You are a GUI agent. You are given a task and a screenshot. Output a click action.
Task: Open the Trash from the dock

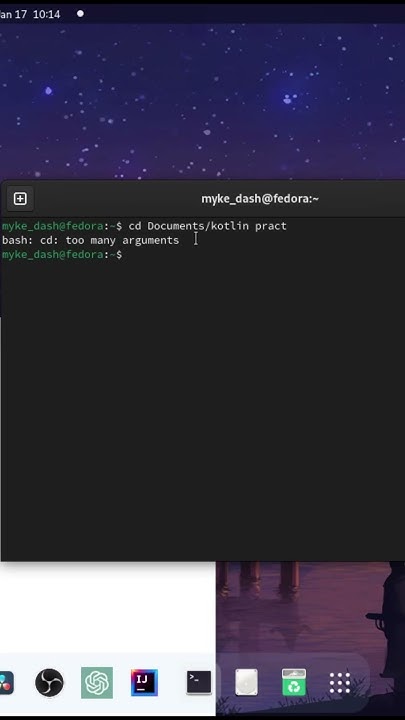click(294, 682)
